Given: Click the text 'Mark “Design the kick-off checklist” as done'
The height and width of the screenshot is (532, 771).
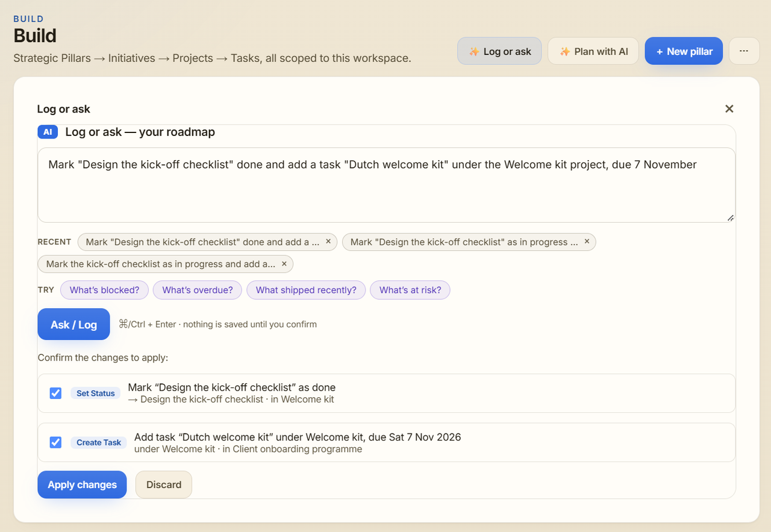Looking at the screenshot, I should coord(232,388).
